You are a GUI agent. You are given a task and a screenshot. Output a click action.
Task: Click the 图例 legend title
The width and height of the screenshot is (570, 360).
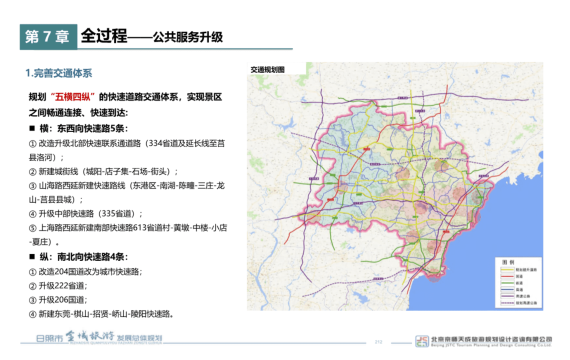[508, 262]
